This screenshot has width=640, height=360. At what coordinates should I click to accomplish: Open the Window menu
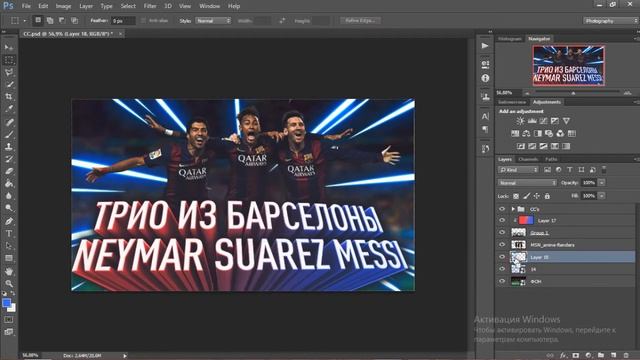pos(209,6)
